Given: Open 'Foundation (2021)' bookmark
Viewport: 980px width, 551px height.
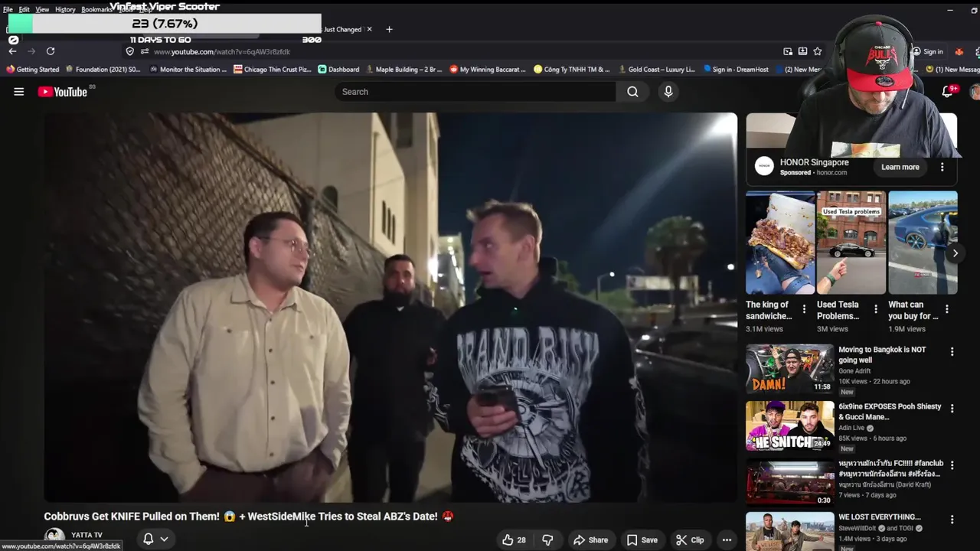Looking at the screenshot, I should pos(103,69).
